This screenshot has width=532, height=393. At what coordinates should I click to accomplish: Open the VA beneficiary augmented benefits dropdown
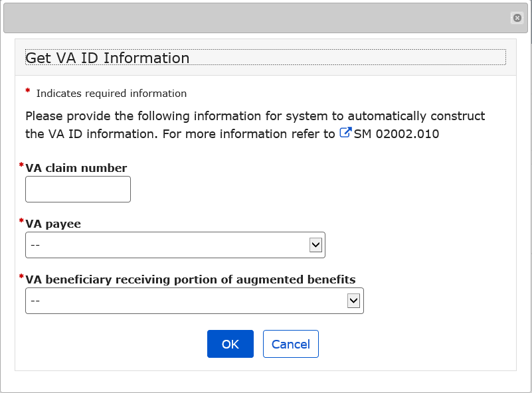pos(186,301)
